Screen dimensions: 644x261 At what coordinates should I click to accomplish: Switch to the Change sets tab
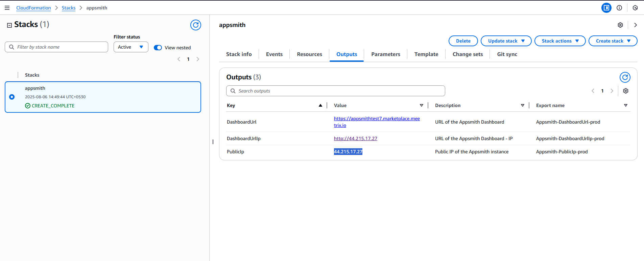coord(468,54)
